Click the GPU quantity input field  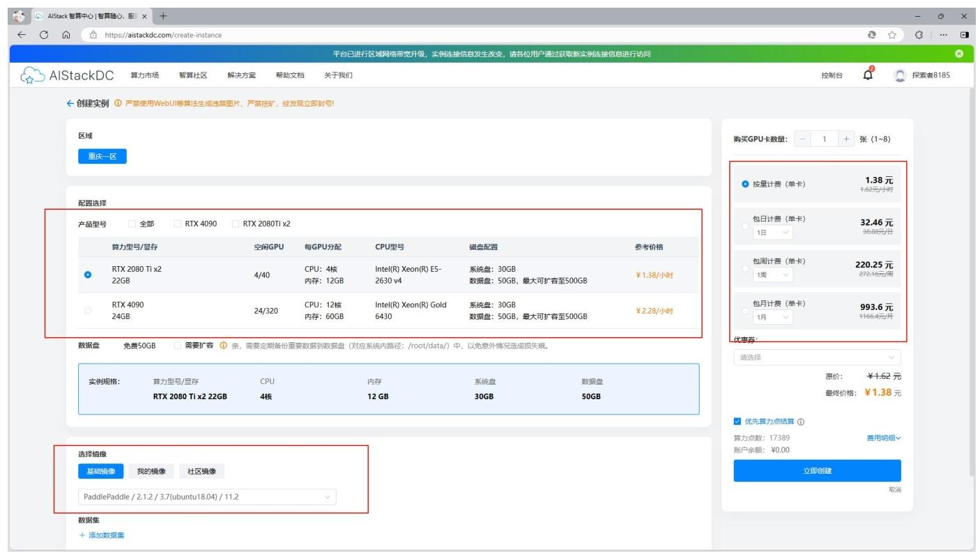pos(824,139)
